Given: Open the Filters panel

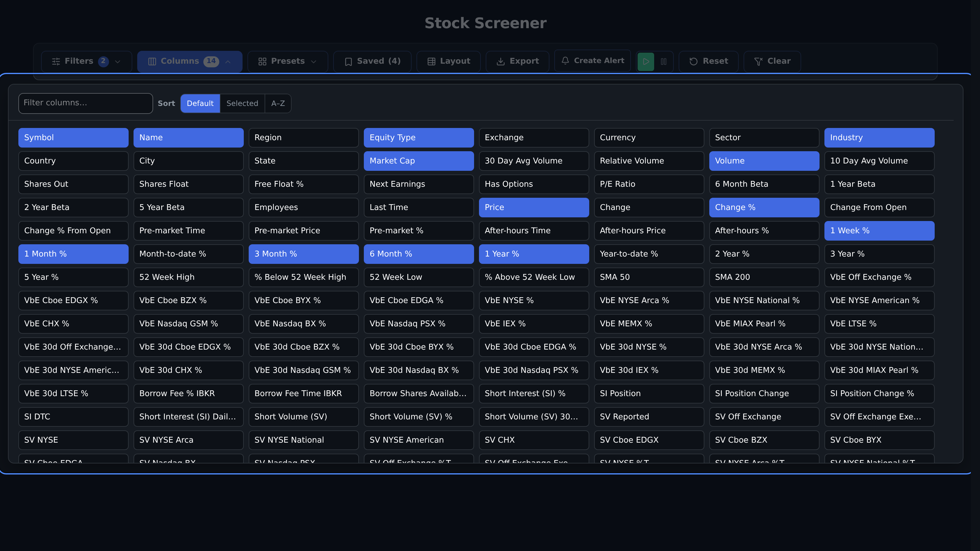Looking at the screenshot, I should [86, 61].
